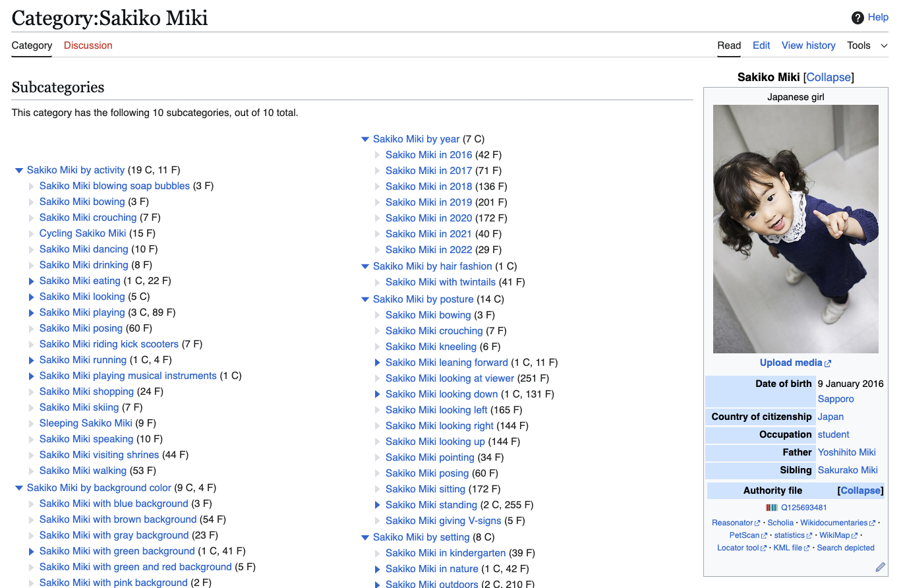
Task: Expand the Sakiko Miki looking subcategory arrow
Action: [32, 297]
